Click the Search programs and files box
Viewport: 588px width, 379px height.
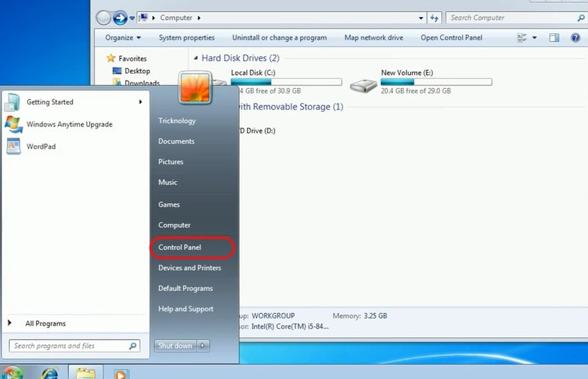point(70,346)
